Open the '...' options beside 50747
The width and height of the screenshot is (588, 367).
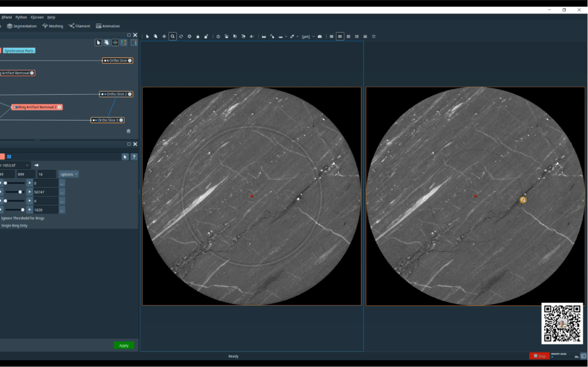click(x=62, y=192)
